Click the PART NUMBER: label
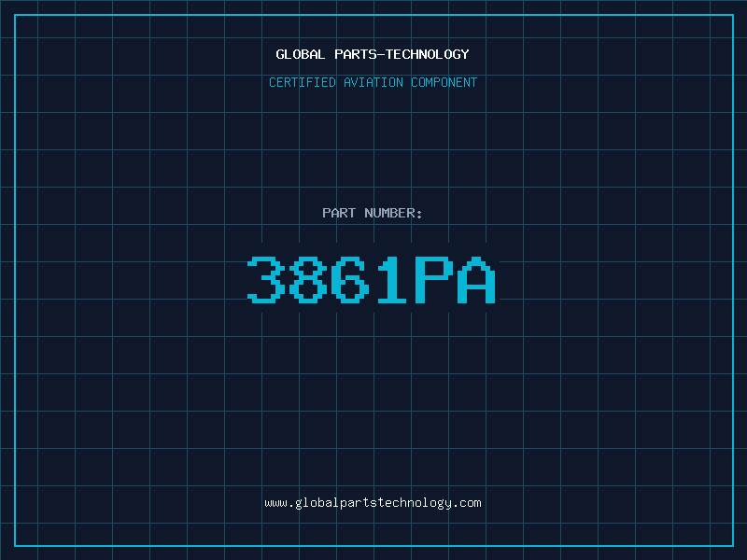Image resolution: width=747 pixels, height=560 pixels. tap(373, 213)
